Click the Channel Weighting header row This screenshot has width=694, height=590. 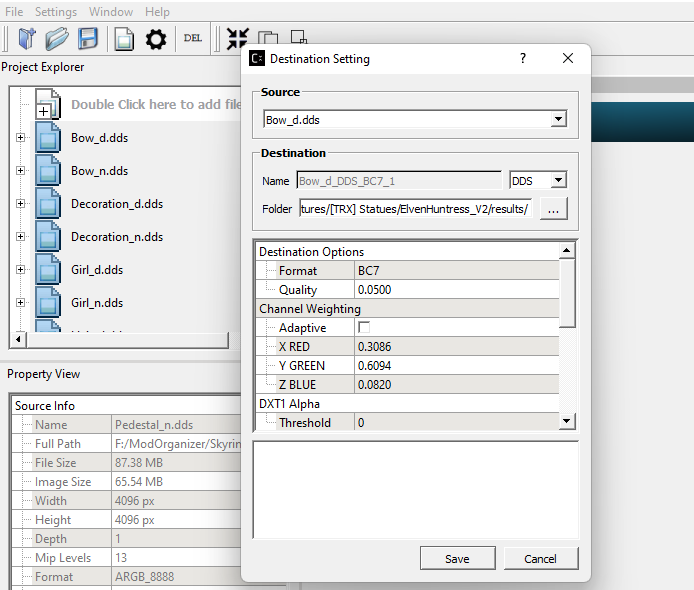[407, 308]
